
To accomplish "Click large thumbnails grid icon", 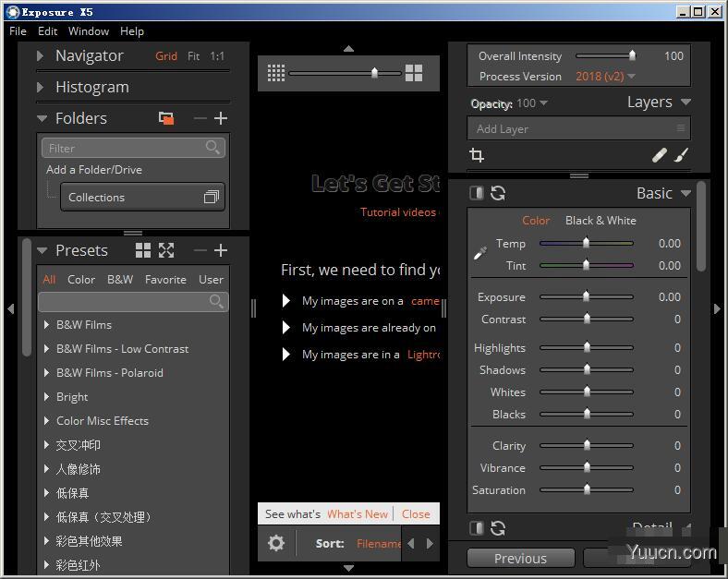I will (x=414, y=73).
